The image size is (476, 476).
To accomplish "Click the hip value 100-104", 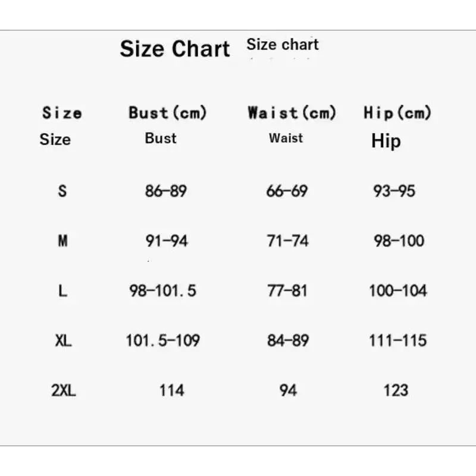I will pyautogui.click(x=397, y=291).
